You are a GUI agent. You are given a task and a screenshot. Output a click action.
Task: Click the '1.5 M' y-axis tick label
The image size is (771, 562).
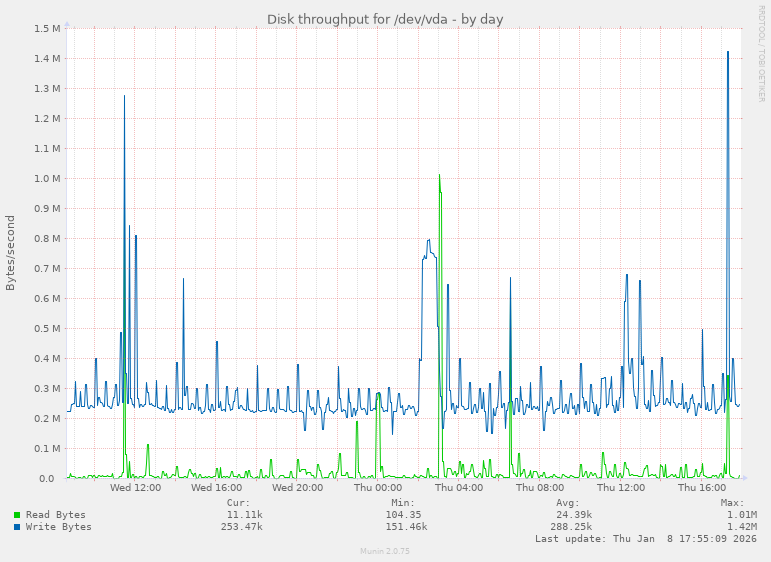tap(47, 29)
